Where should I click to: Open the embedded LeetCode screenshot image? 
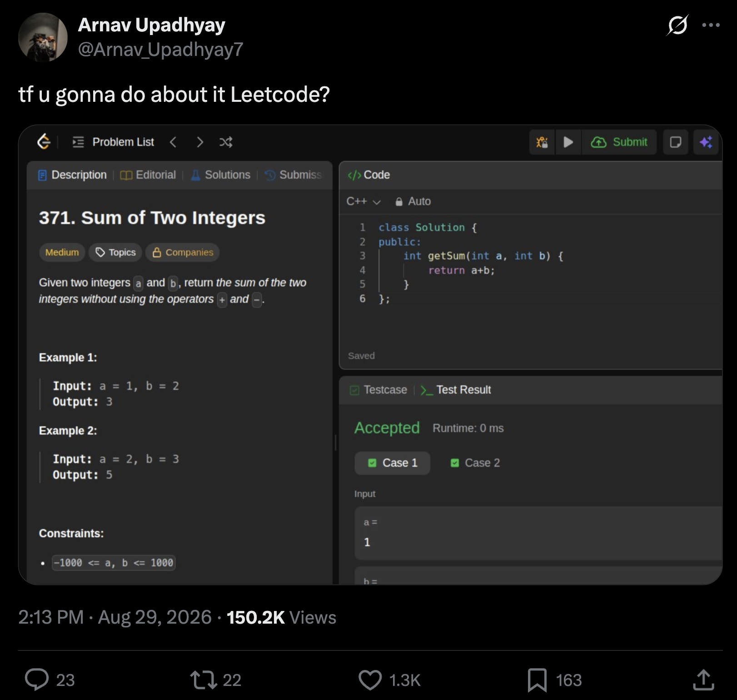[370, 355]
